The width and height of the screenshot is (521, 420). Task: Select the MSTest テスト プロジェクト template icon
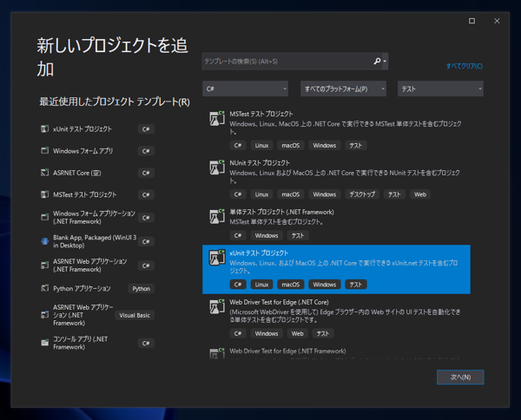pos(217,119)
